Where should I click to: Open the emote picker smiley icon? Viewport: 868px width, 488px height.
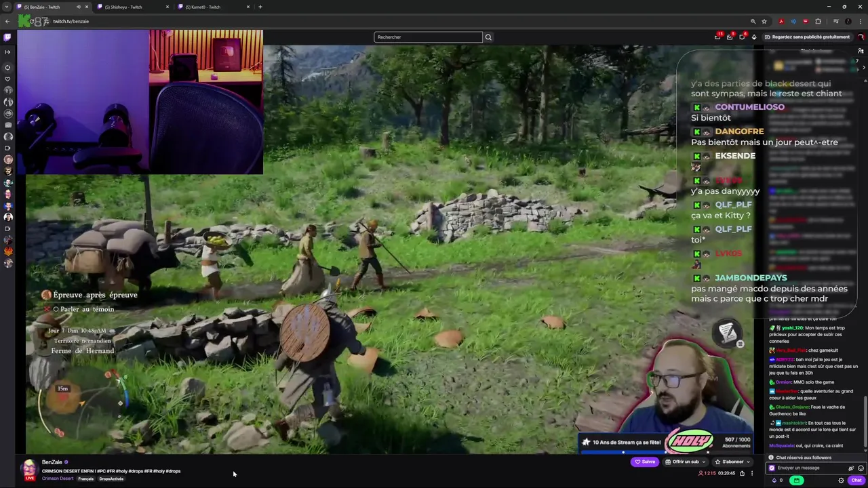(861, 468)
